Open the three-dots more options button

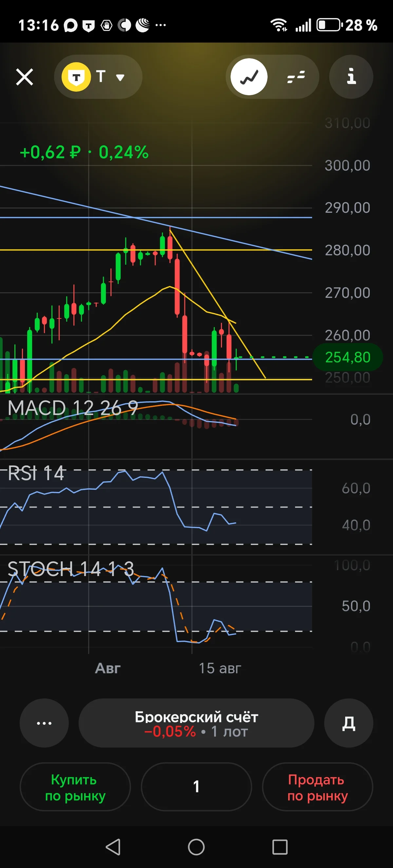coord(44,723)
